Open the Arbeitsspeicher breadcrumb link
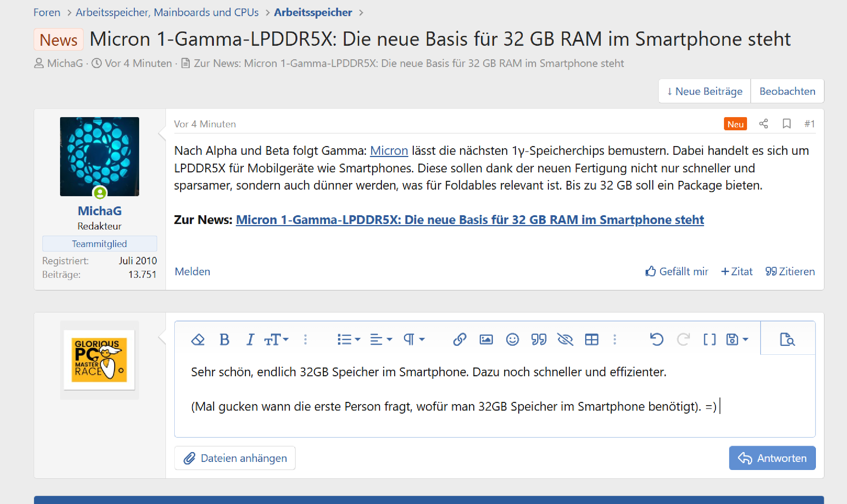The image size is (847, 504). click(x=313, y=12)
